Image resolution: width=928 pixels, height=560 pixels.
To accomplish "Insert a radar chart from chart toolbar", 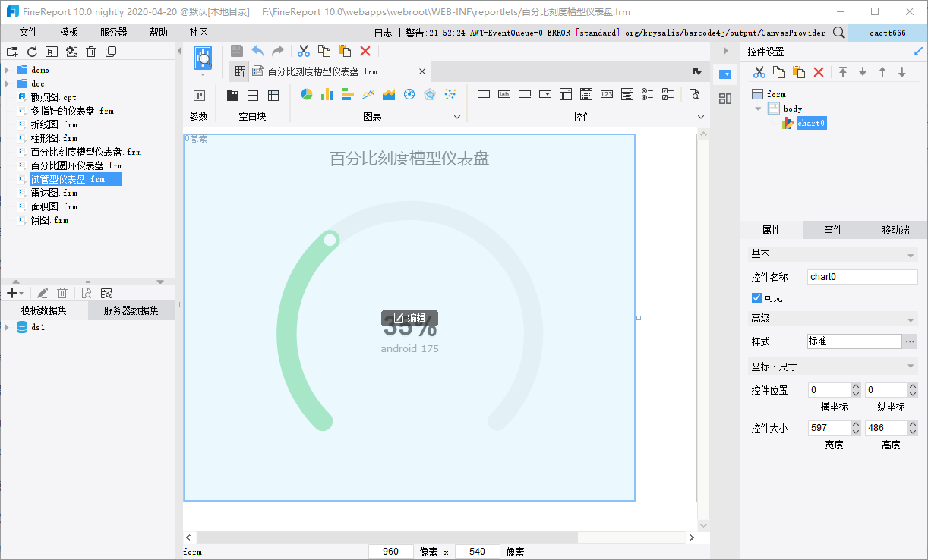I will click(x=430, y=95).
